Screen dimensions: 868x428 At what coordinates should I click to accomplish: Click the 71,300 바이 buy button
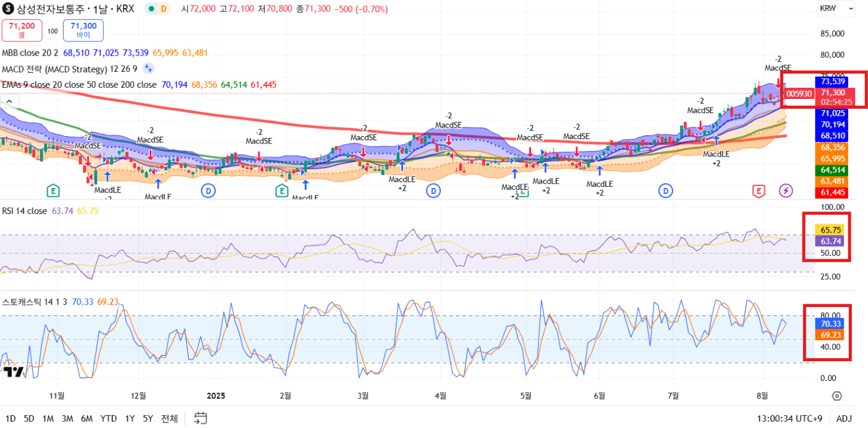(x=83, y=30)
